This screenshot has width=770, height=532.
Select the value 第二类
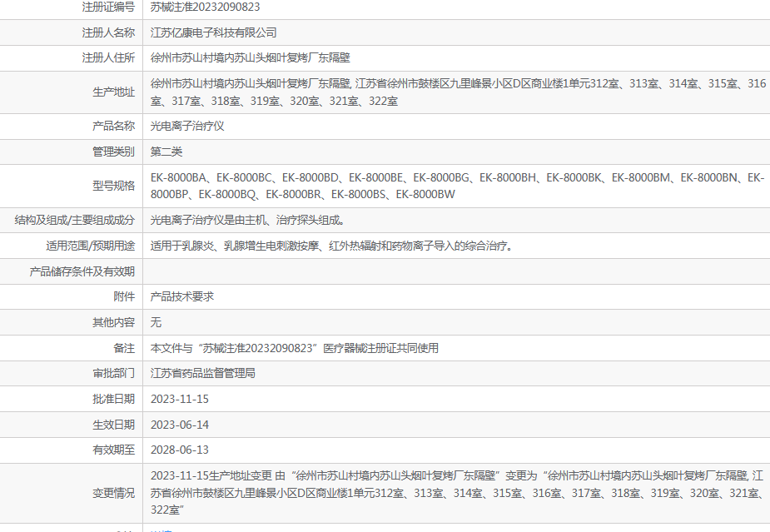166,152
